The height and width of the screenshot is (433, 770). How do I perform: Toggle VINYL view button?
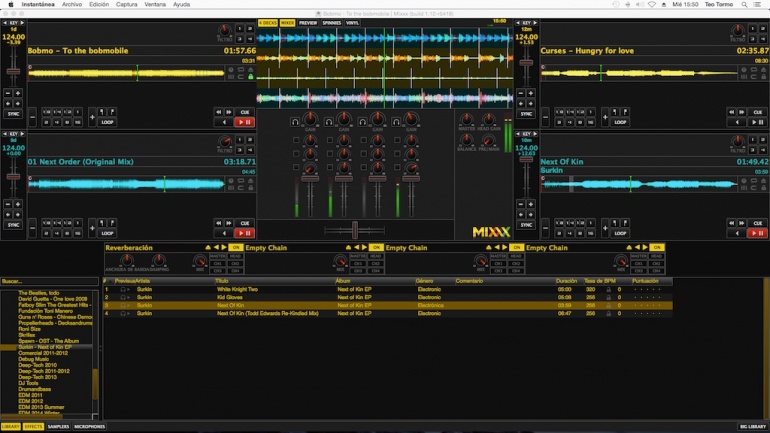[x=352, y=23]
